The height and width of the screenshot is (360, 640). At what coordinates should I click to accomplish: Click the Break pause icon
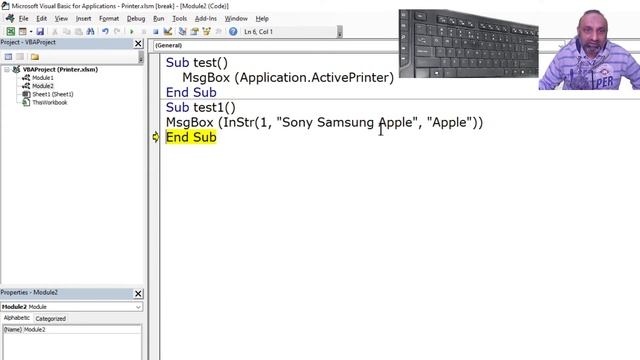tap(144, 31)
